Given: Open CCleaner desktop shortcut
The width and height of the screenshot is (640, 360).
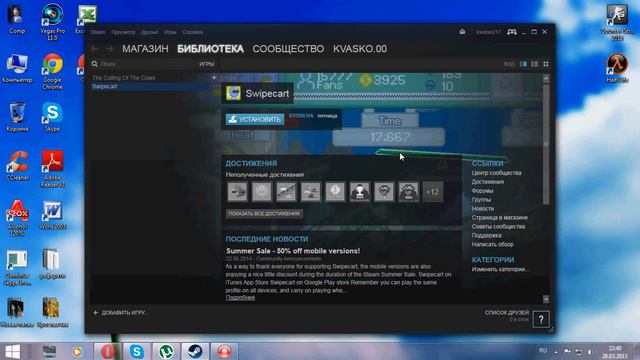Looking at the screenshot, I should coord(17,166).
